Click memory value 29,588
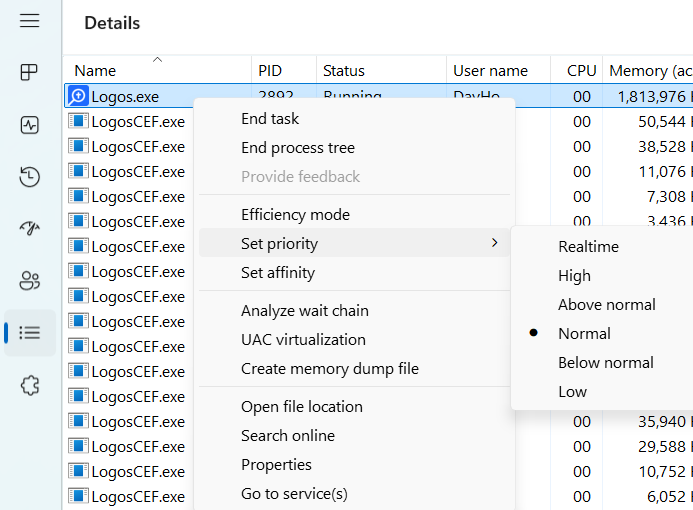 (662, 446)
